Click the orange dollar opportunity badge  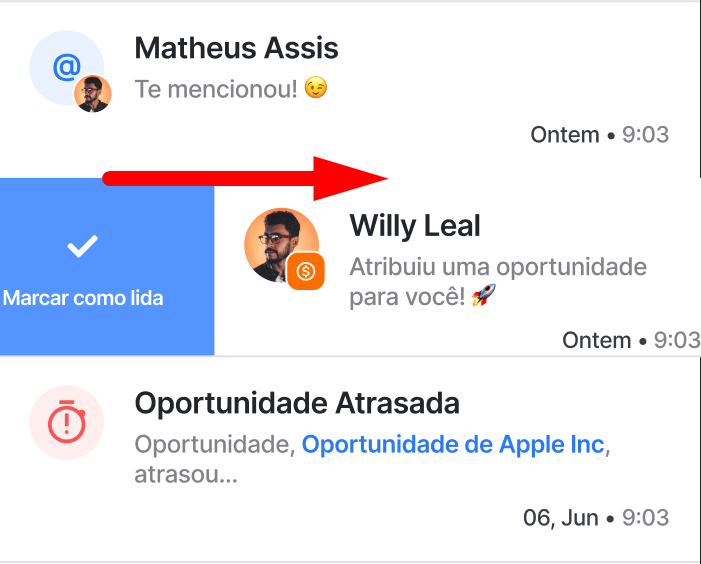(x=306, y=271)
